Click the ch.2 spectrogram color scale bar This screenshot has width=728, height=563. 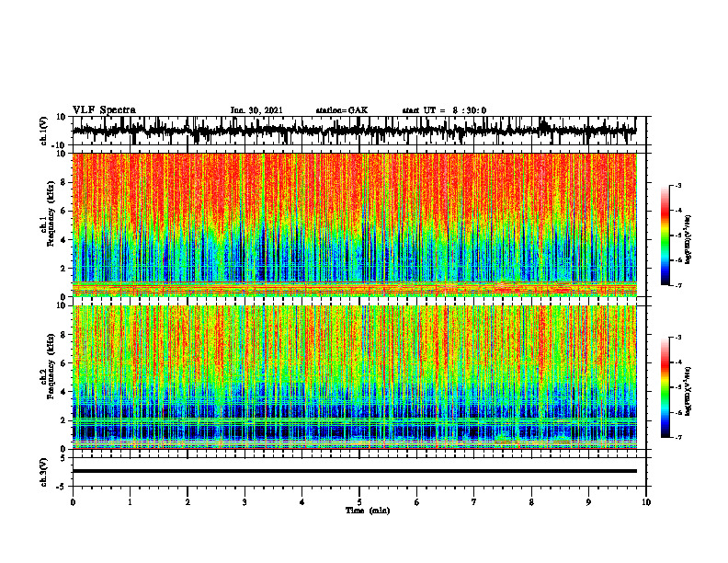(665, 387)
